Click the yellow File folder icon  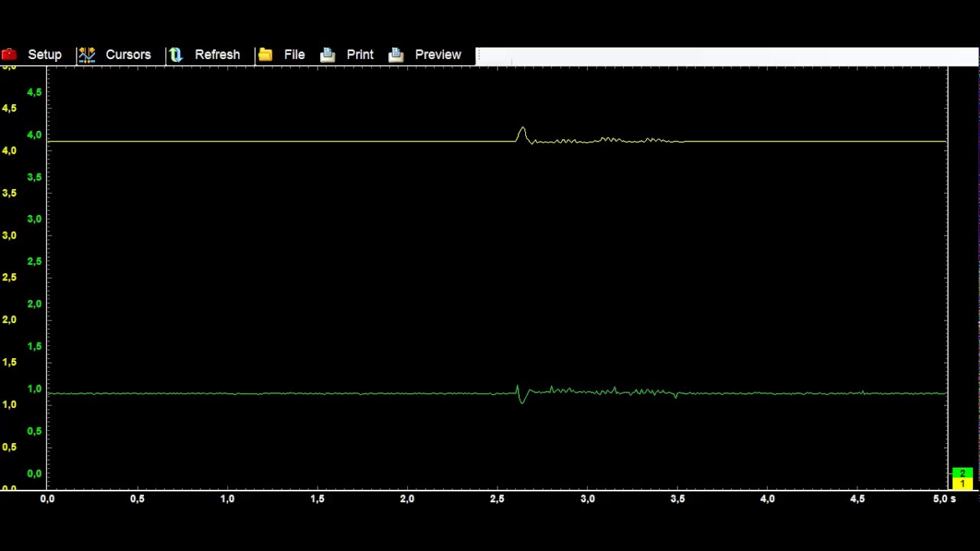coord(266,54)
